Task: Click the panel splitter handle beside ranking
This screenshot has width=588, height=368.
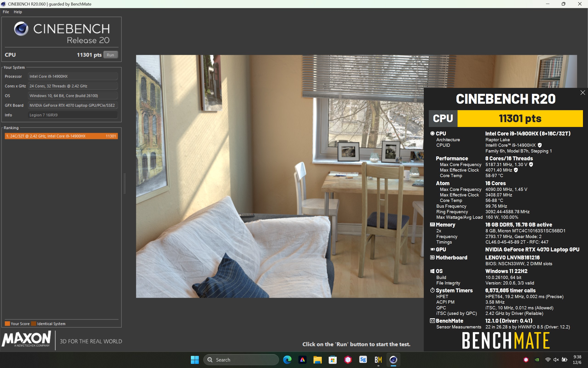Action: (x=125, y=184)
